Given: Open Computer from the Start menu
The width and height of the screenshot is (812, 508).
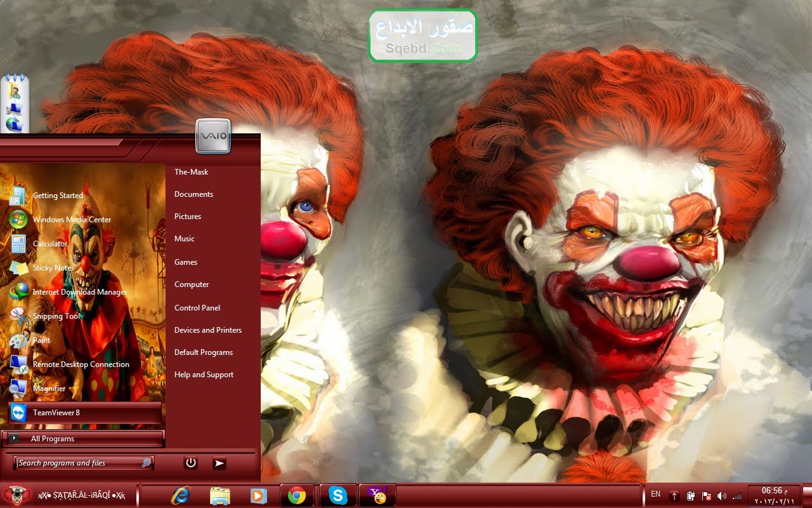Looking at the screenshot, I should (192, 284).
